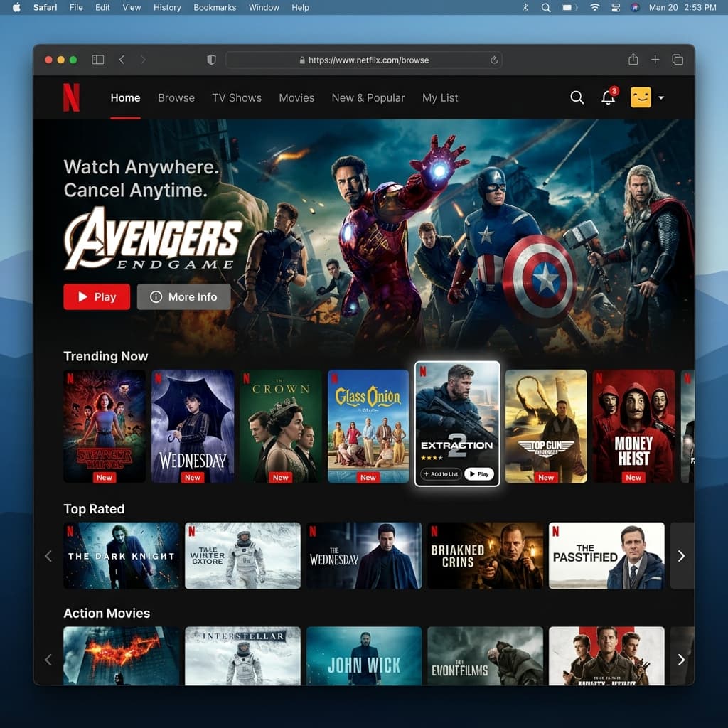Open the Safari File menu
This screenshot has height=728, width=728.
point(76,7)
